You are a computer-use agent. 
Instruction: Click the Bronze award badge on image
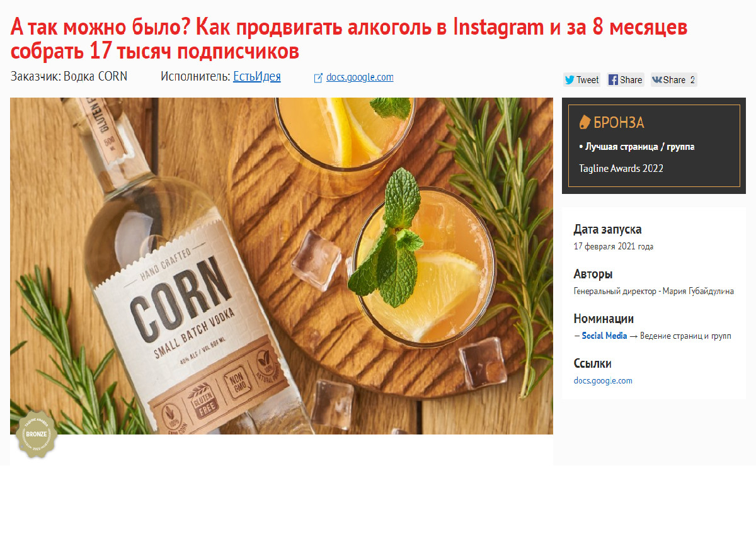click(37, 435)
